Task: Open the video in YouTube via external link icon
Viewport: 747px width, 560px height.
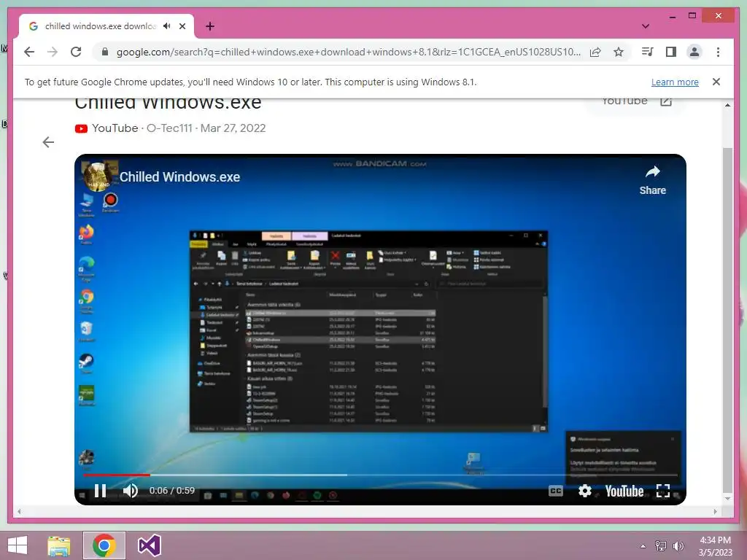Action: coord(666,101)
